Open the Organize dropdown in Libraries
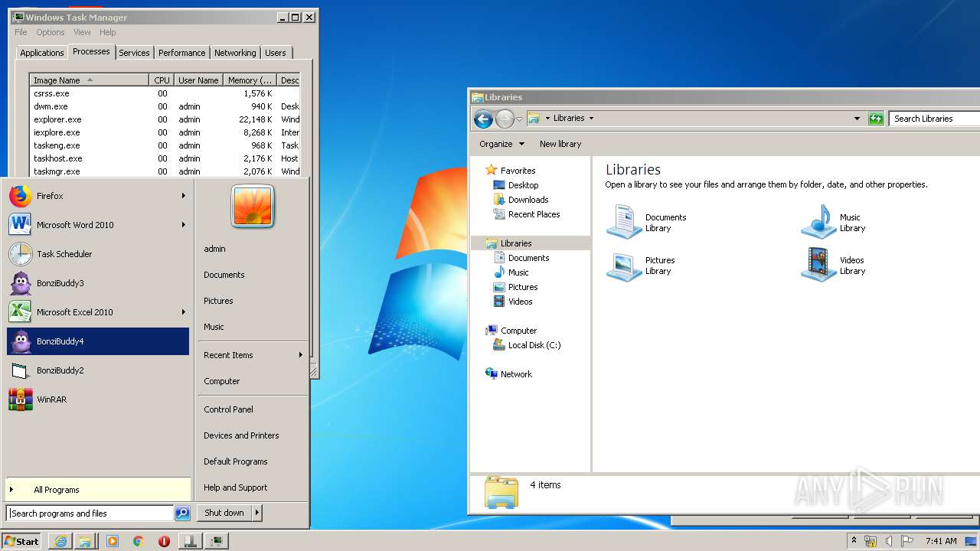Screen dimensions: 980x551 pyautogui.click(x=501, y=144)
